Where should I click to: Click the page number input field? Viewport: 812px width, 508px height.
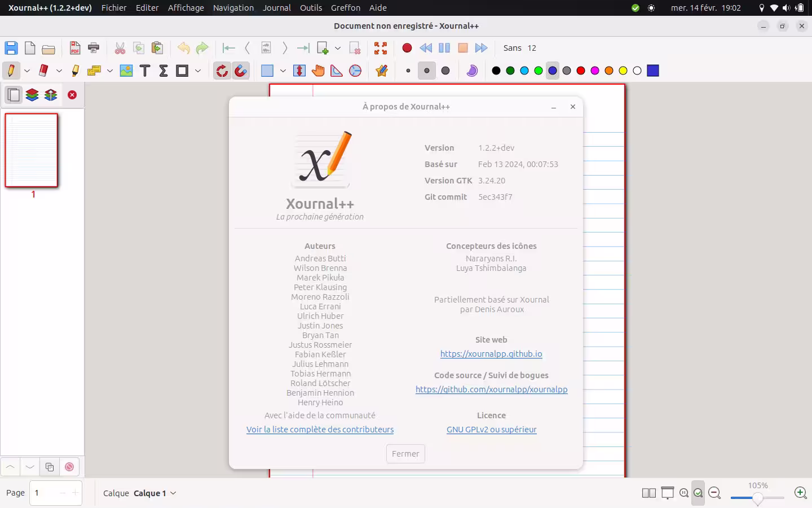click(x=56, y=493)
